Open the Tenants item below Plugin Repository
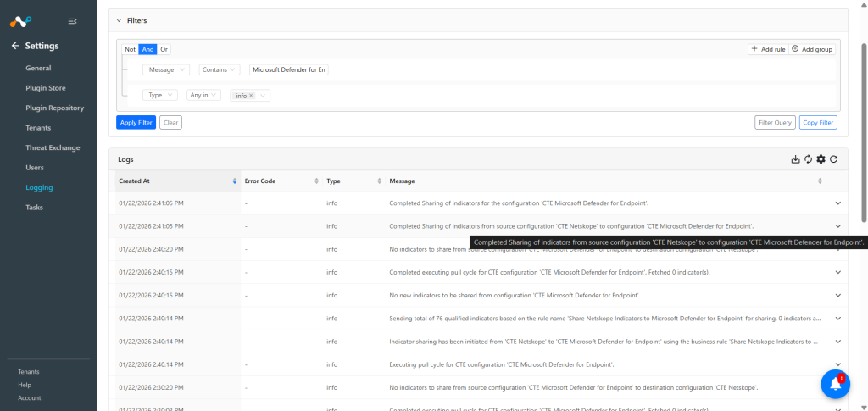 coord(38,128)
